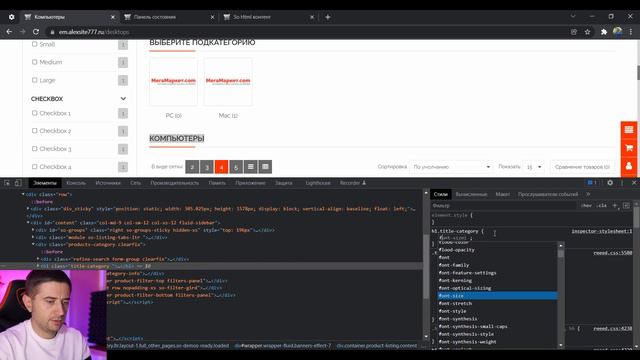Open inspector-stylesheet:1 source link
Viewport: 640px width, 360px height.
pos(602,231)
